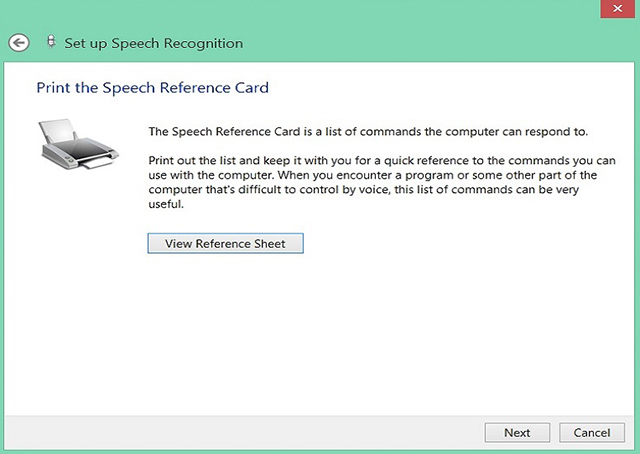Select the 'Print the Speech Reference Card' heading
This screenshot has height=454, width=640.
153,88
